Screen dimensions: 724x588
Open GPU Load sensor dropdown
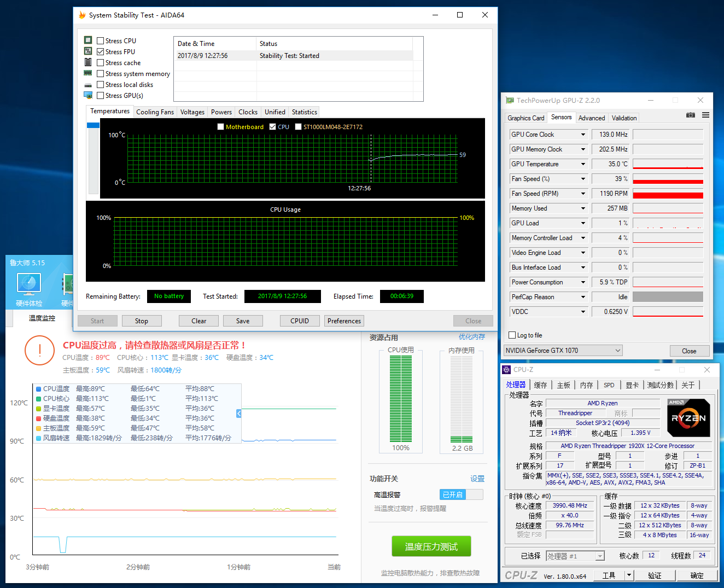click(583, 223)
